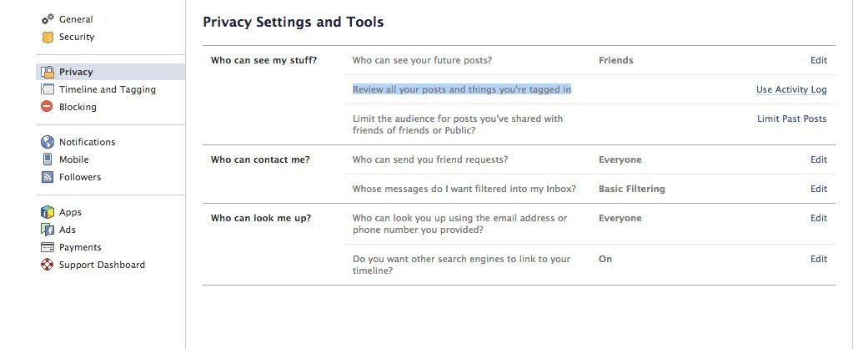This screenshot has height=349, width=868.
Task: Edit who can send friend requests
Action: coord(819,159)
